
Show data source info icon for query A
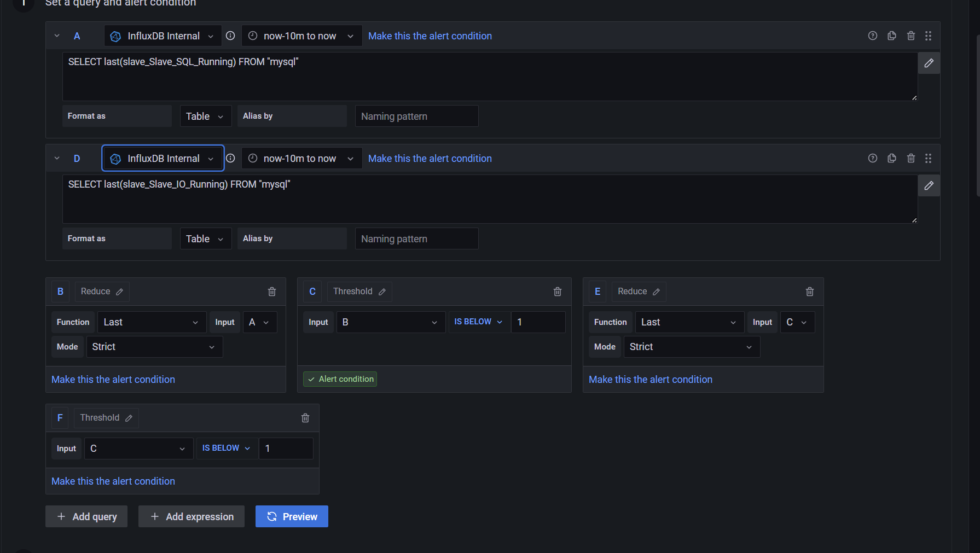[230, 36]
